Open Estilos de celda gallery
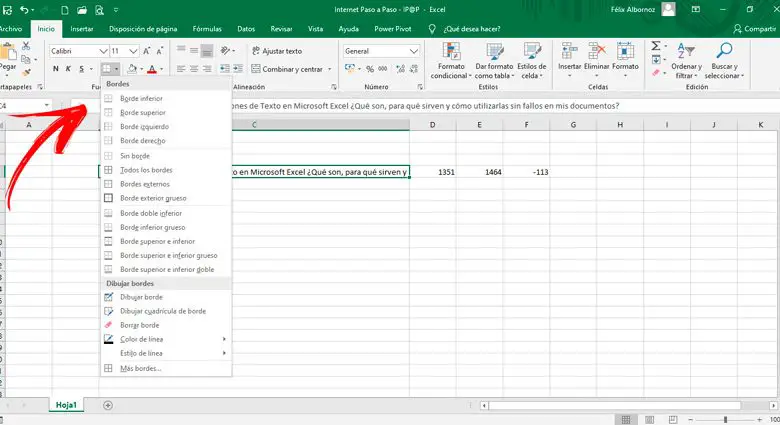 coord(531,61)
